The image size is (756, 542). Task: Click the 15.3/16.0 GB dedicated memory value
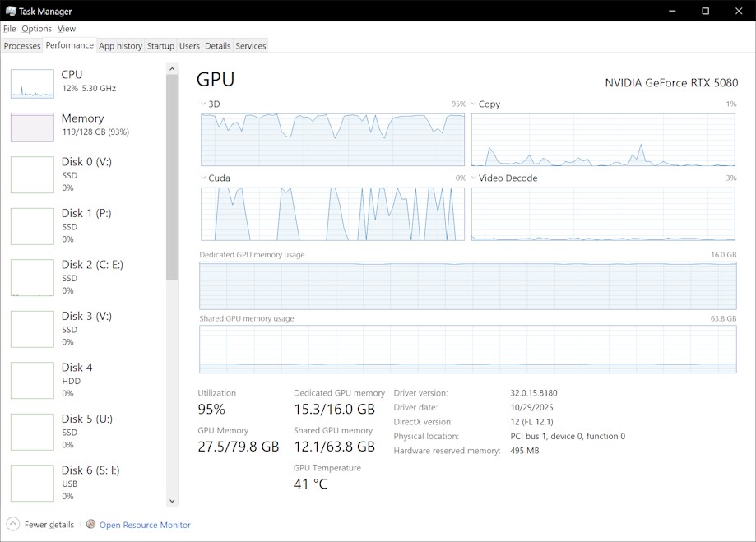pos(334,410)
